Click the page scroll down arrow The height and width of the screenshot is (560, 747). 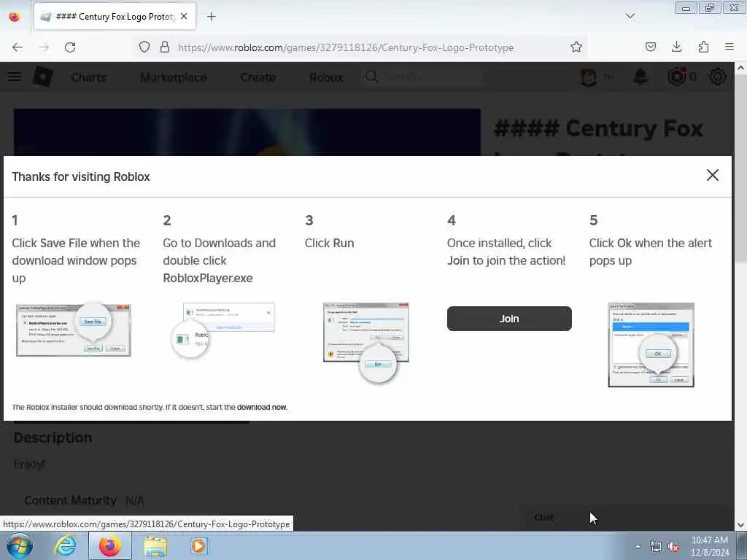point(741,525)
